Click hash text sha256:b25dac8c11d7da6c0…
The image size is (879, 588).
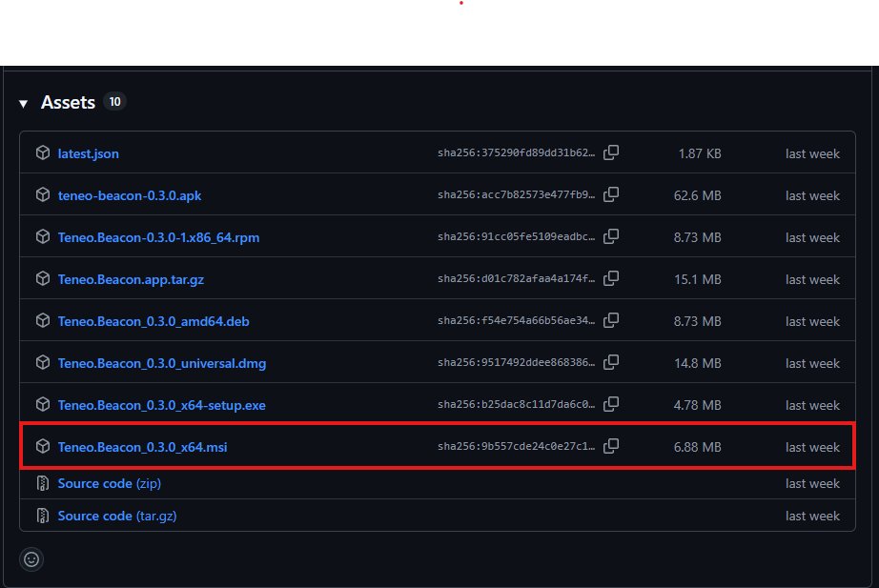517,405
